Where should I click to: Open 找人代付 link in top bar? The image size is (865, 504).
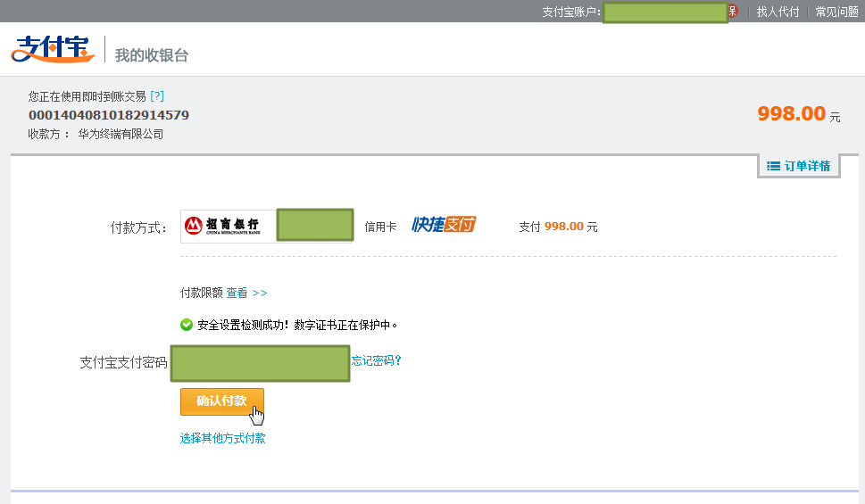point(778,12)
